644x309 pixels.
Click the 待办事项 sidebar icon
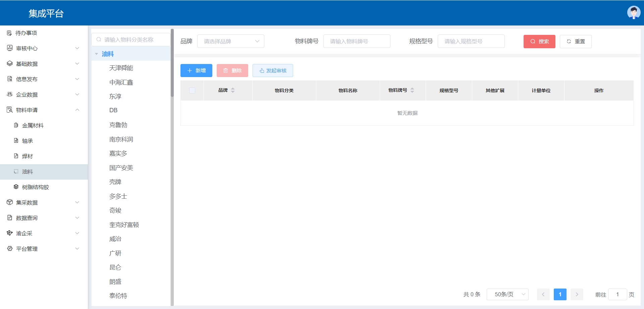pyautogui.click(x=9, y=33)
